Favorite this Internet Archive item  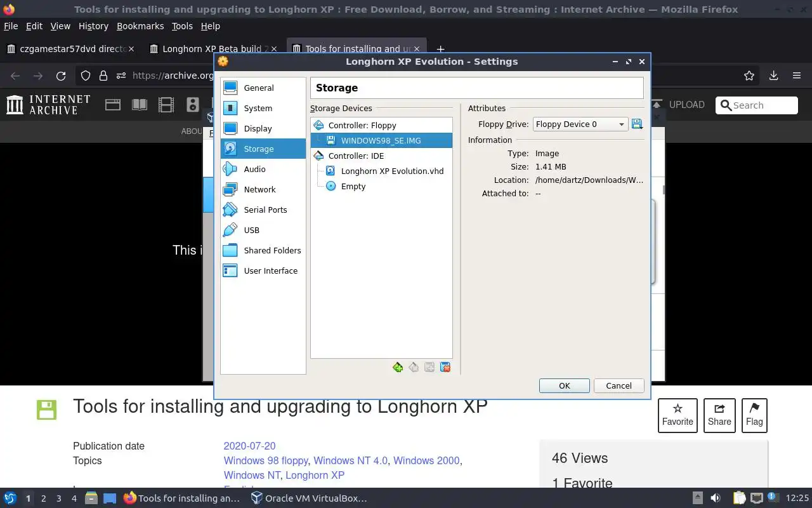678,415
